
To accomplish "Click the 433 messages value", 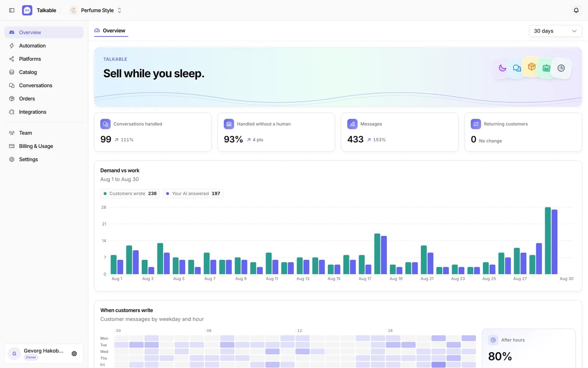I will [355, 139].
